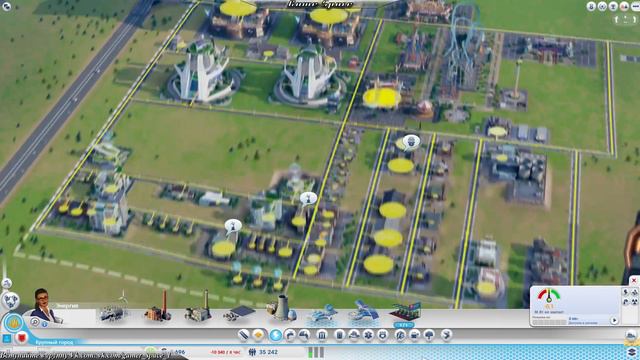Open the Education category icon
The height and width of the screenshot is (360, 640).
[x=400, y=335]
